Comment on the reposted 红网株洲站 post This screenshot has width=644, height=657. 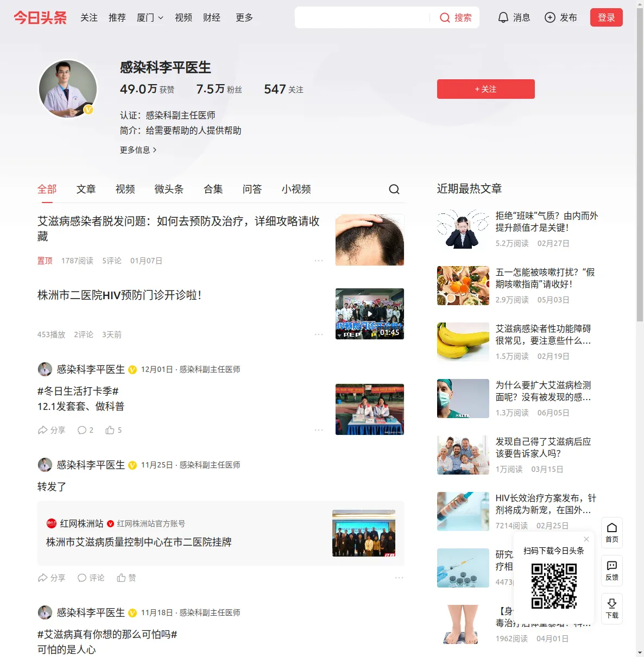click(91, 578)
